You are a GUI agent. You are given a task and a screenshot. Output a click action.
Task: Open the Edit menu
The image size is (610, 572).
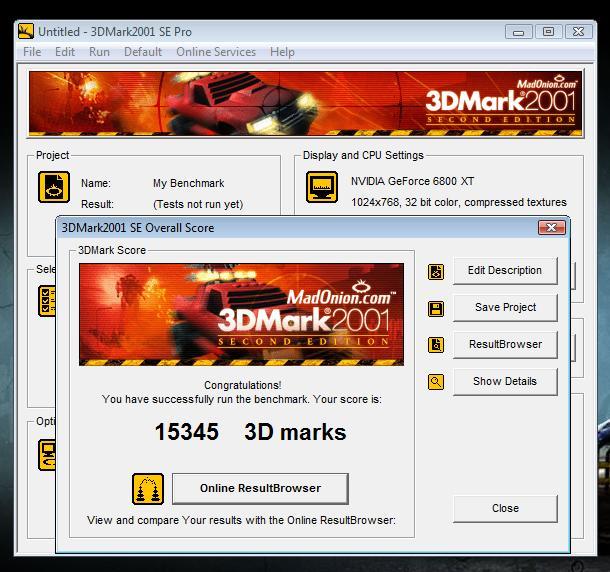[65, 52]
